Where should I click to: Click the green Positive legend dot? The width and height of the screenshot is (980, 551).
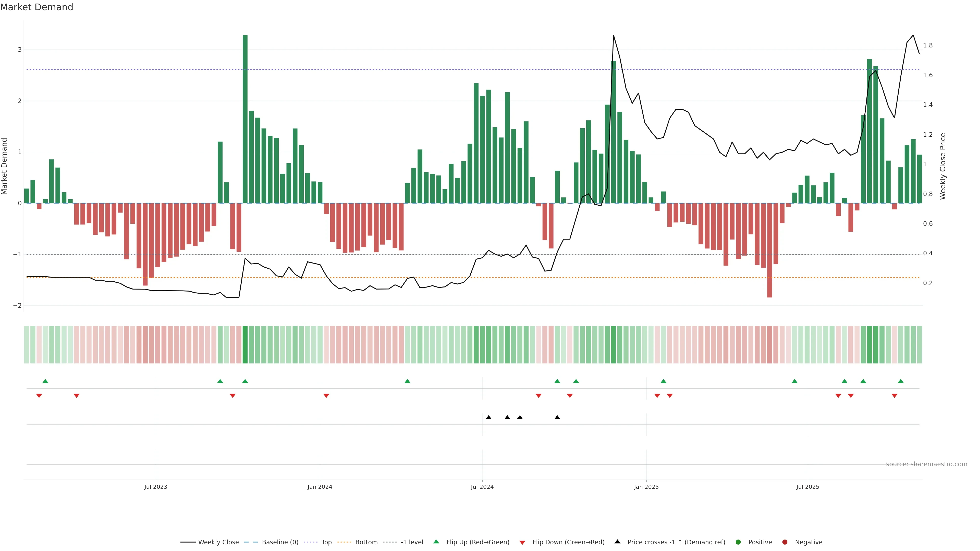(x=738, y=542)
